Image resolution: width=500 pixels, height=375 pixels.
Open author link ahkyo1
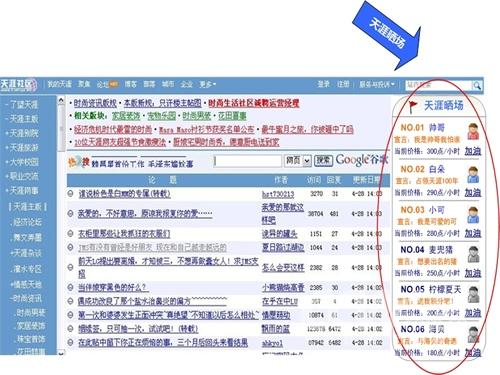pyautogui.click(x=272, y=343)
